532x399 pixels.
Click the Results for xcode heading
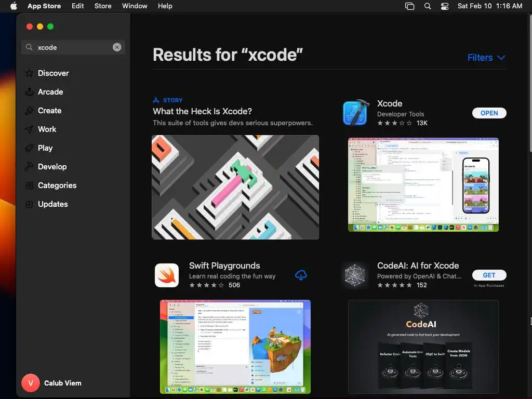click(x=228, y=55)
